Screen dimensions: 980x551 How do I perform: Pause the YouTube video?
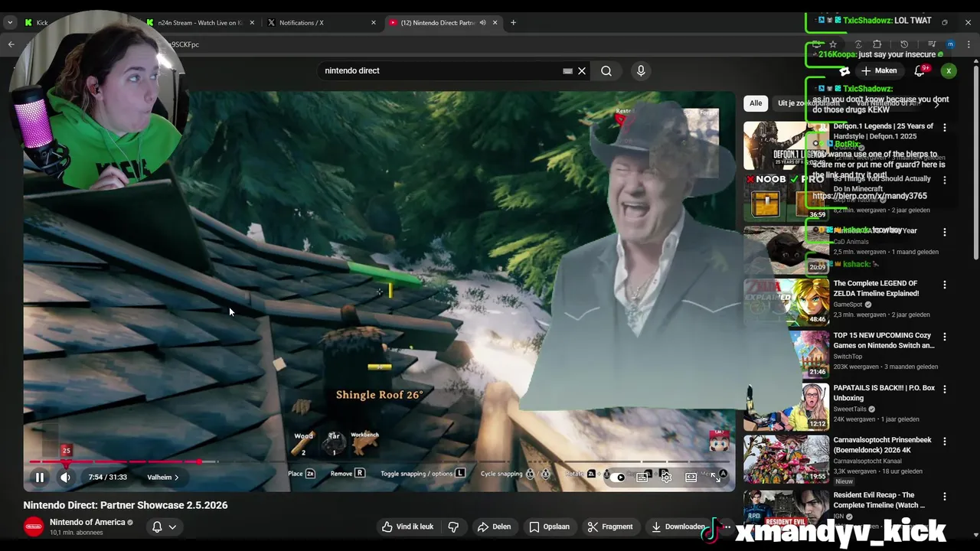tap(39, 478)
